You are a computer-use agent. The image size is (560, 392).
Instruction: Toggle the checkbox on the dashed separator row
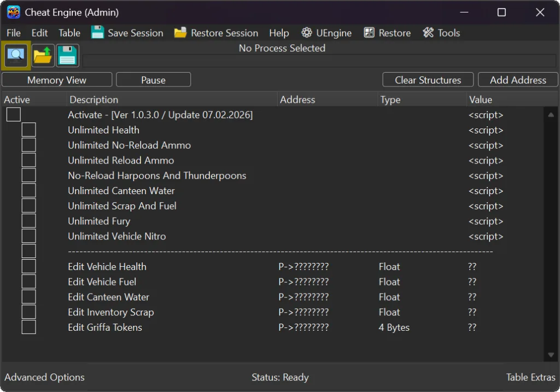click(28, 251)
